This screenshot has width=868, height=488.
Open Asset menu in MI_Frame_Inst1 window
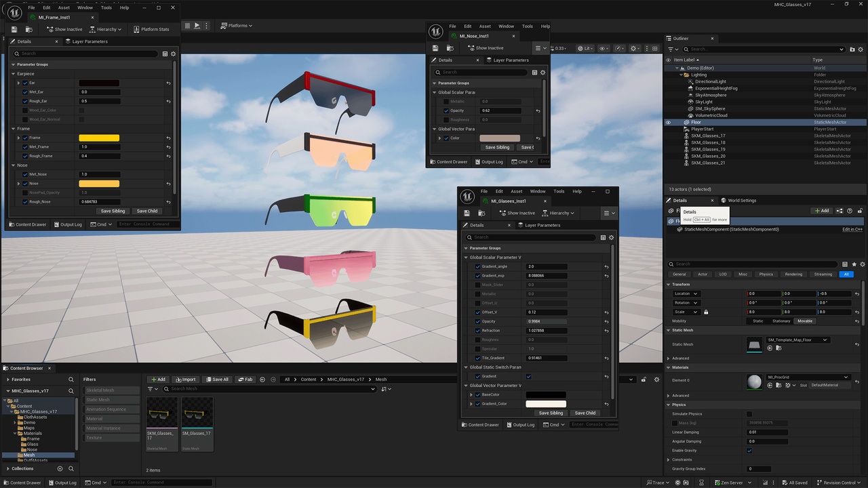[64, 7]
